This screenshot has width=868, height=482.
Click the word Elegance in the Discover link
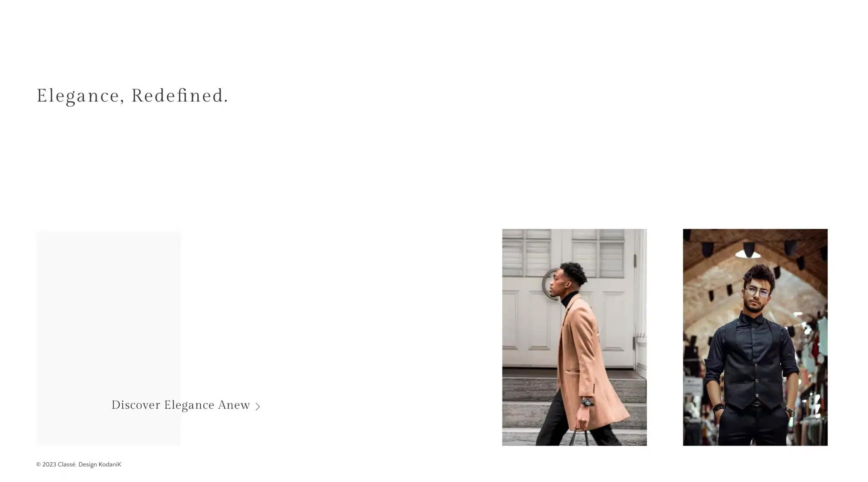tap(189, 406)
